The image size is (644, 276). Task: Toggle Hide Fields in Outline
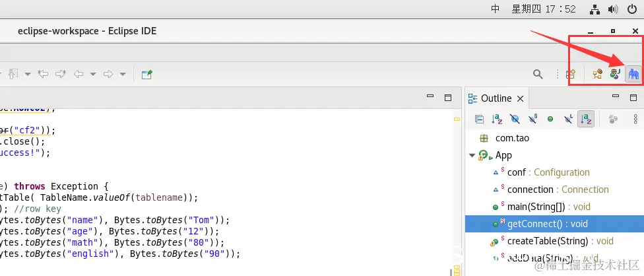pos(515,119)
